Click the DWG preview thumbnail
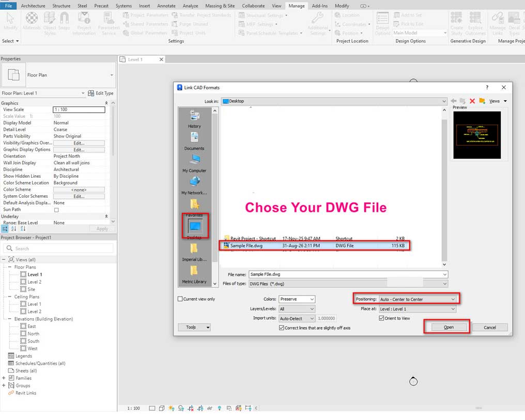 [477, 135]
